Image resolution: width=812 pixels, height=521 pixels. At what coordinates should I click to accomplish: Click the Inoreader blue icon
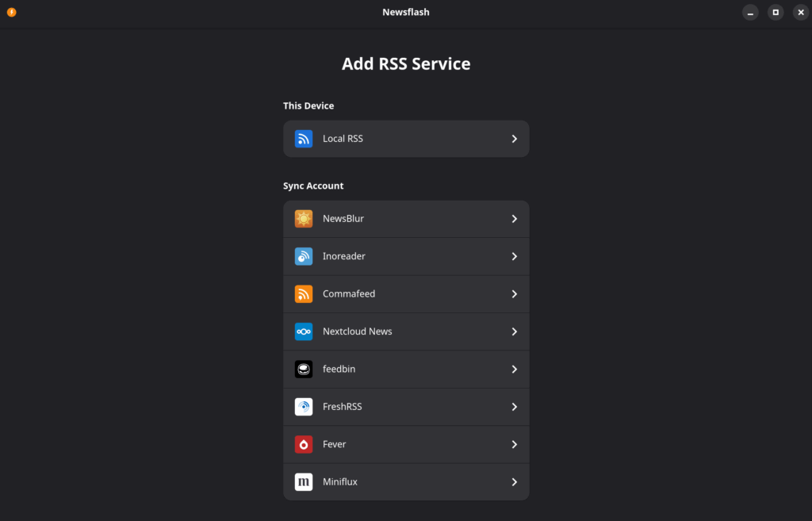pyautogui.click(x=304, y=256)
